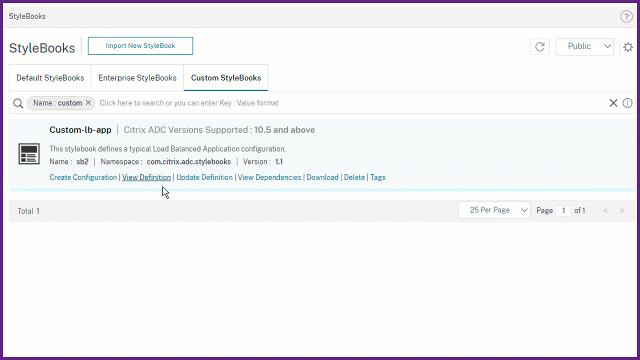Click the Delete link

pyautogui.click(x=354, y=178)
